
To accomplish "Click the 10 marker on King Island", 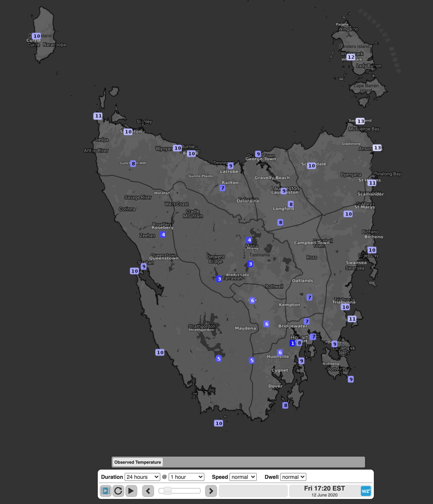I will click(37, 36).
